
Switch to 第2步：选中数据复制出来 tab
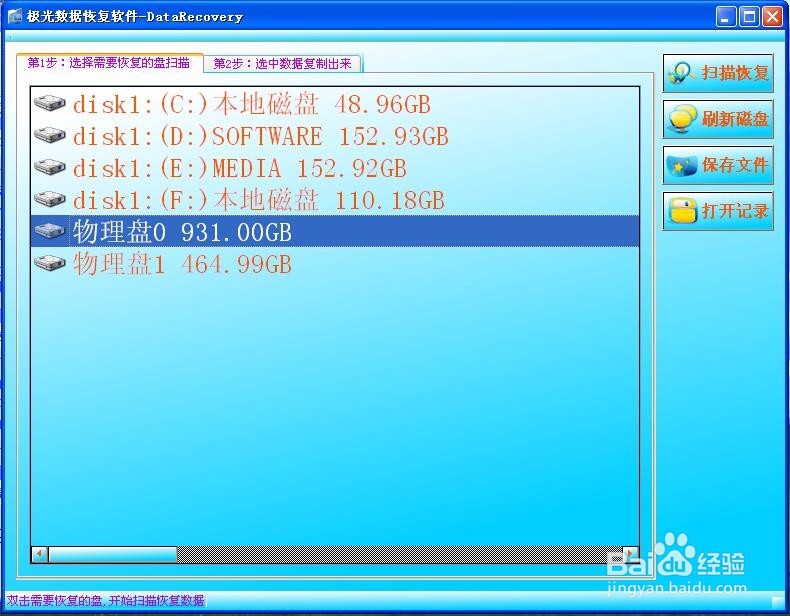coord(282,63)
